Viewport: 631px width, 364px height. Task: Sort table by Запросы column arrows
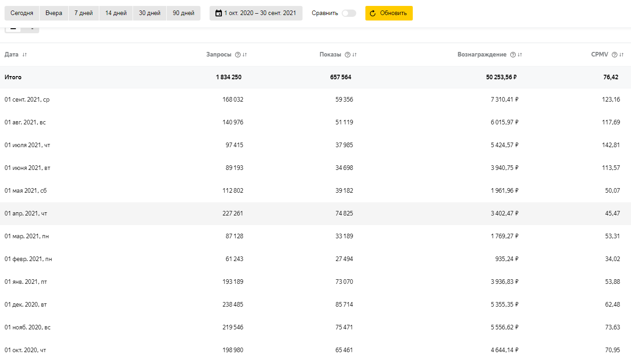(x=245, y=55)
